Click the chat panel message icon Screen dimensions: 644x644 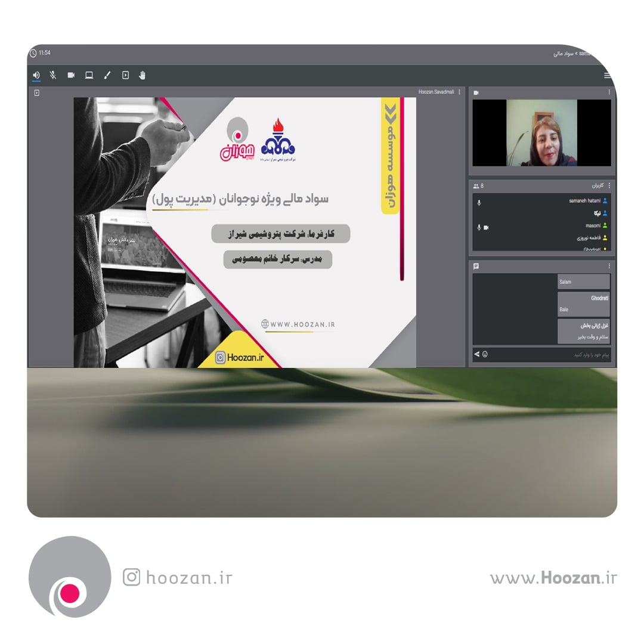(x=476, y=266)
